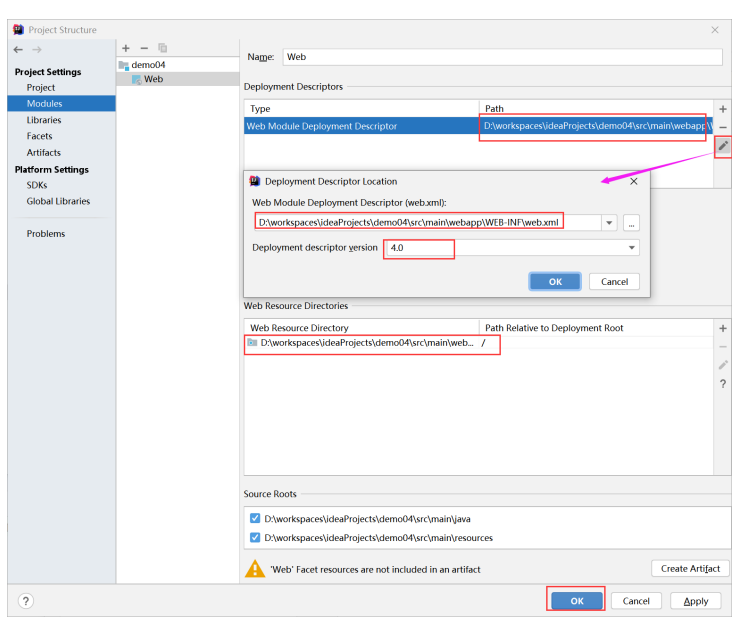This screenshot has height=622, width=741.
Task: Click Create Artifact button
Action: pyautogui.click(x=690, y=569)
